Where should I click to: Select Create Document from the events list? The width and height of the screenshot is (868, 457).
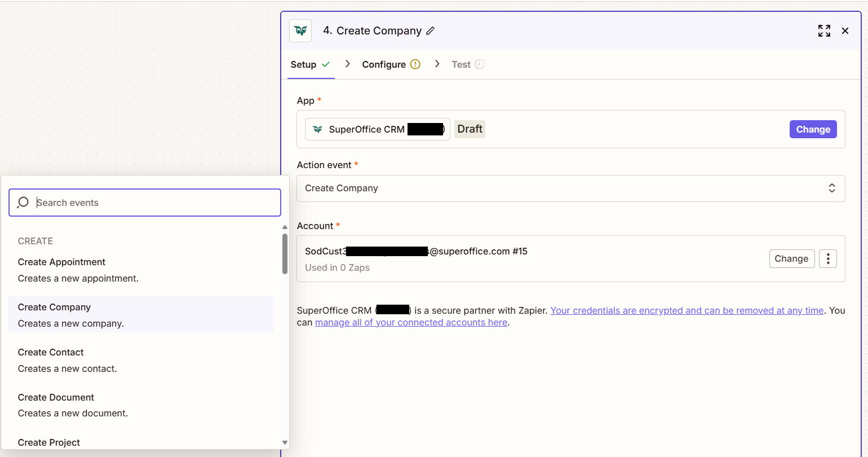tap(56, 397)
